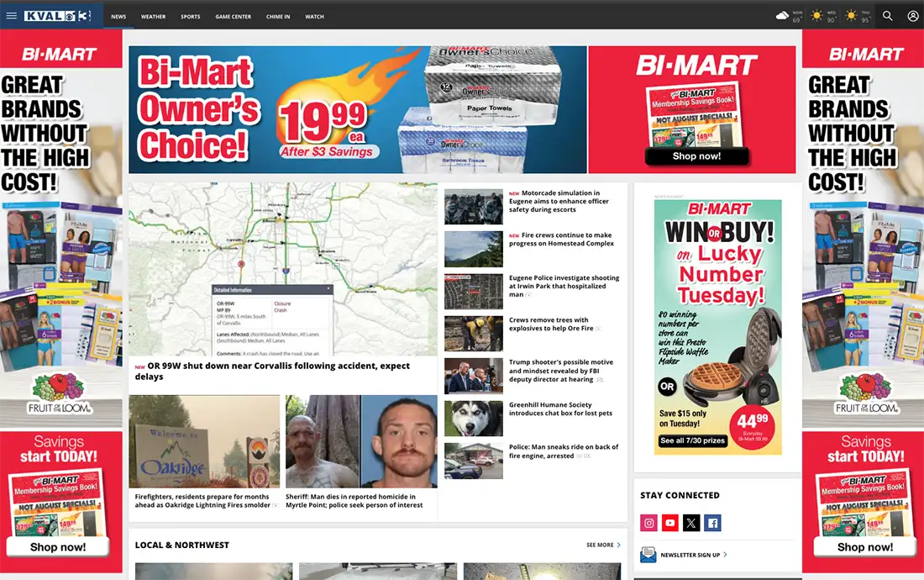
Task: Click the Local & Northwest section heading
Action: point(182,546)
